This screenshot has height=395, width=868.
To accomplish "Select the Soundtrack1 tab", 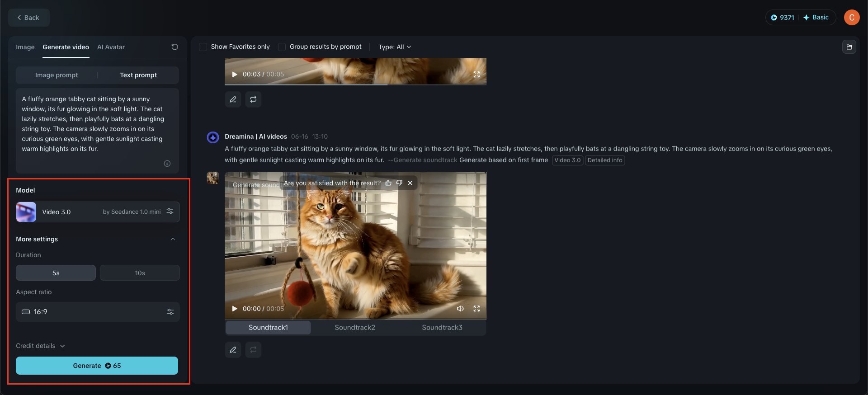I will (x=268, y=328).
